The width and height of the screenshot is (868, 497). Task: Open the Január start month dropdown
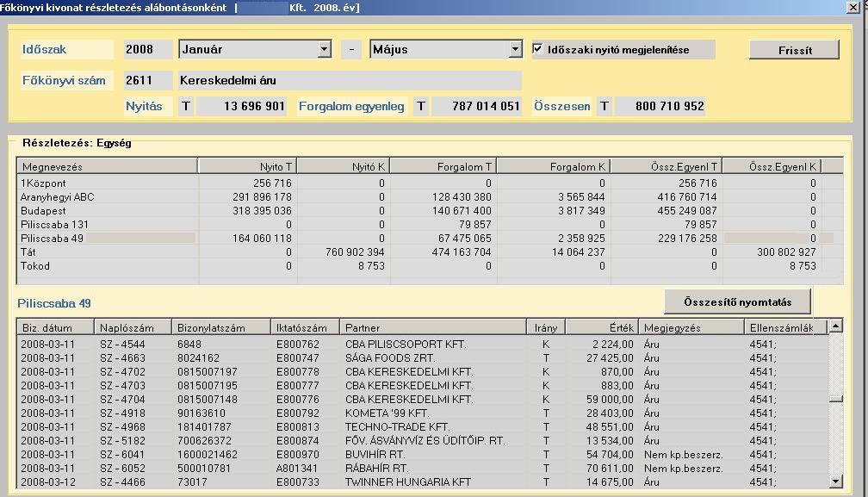[x=325, y=49]
